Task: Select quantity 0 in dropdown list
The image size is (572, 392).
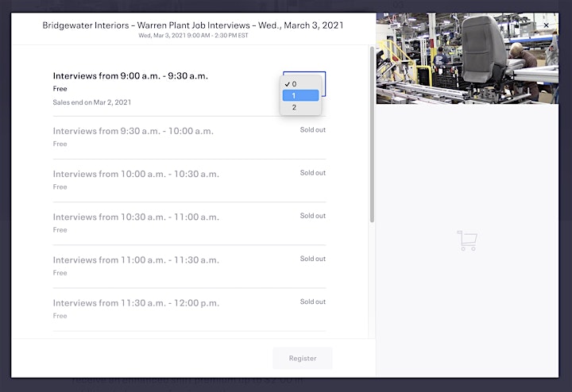Action: pyautogui.click(x=300, y=84)
